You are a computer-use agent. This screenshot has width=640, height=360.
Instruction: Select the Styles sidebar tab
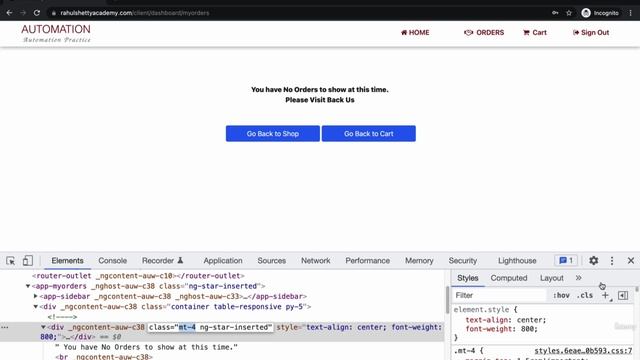[x=468, y=278]
